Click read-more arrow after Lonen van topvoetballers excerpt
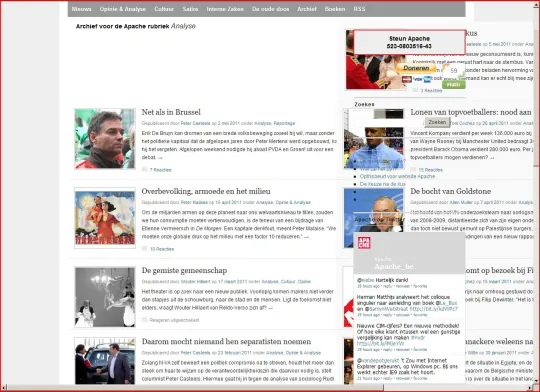This screenshot has height=392, width=540. (x=492, y=158)
